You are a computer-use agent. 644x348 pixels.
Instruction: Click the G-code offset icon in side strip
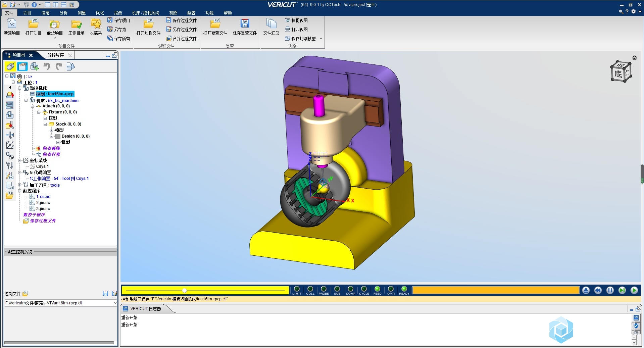10,155
